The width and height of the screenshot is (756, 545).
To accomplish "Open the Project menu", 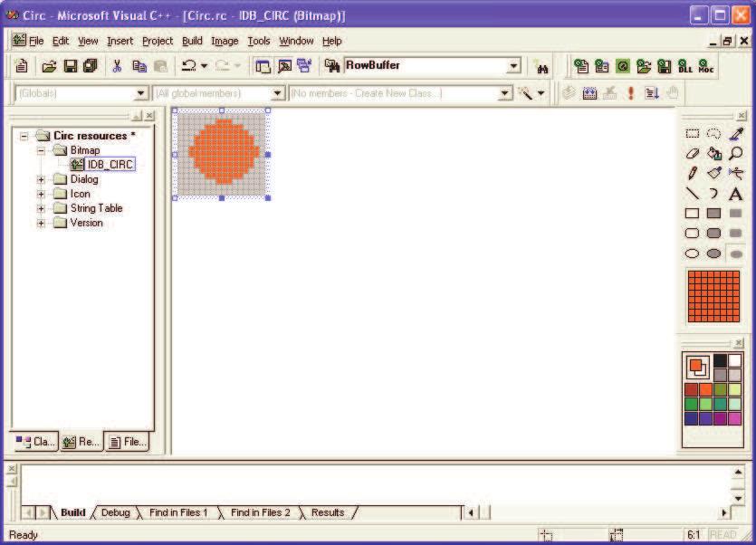I will 158,41.
